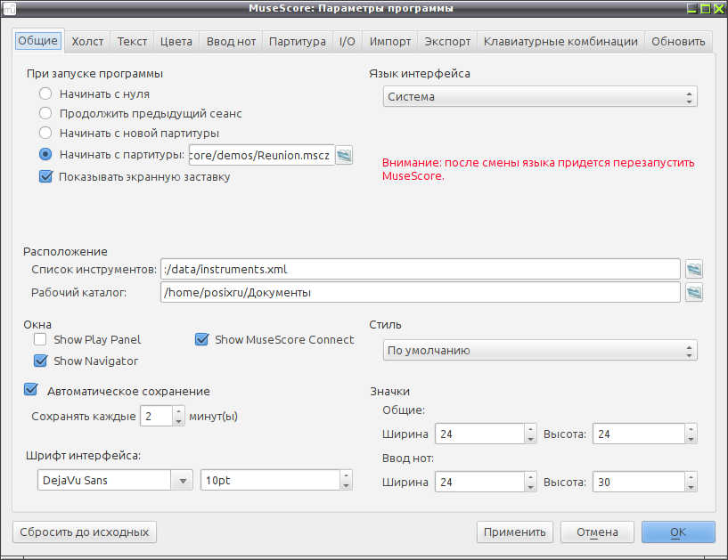
Task: Open the Клавиатурные комбинации tab
Action: pyautogui.click(x=560, y=41)
